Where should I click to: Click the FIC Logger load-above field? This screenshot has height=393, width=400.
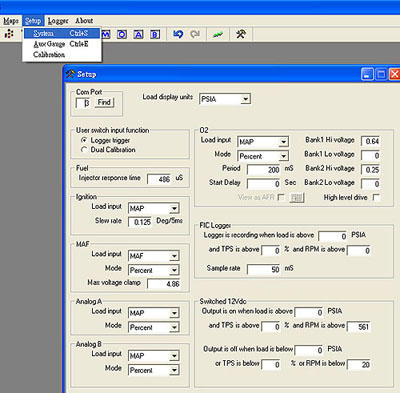[x=333, y=236]
